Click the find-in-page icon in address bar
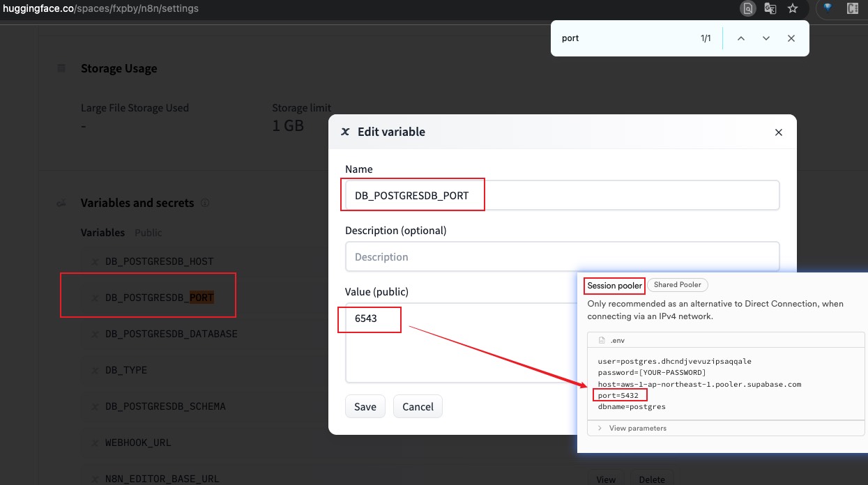The width and height of the screenshot is (868, 485). [x=747, y=8]
